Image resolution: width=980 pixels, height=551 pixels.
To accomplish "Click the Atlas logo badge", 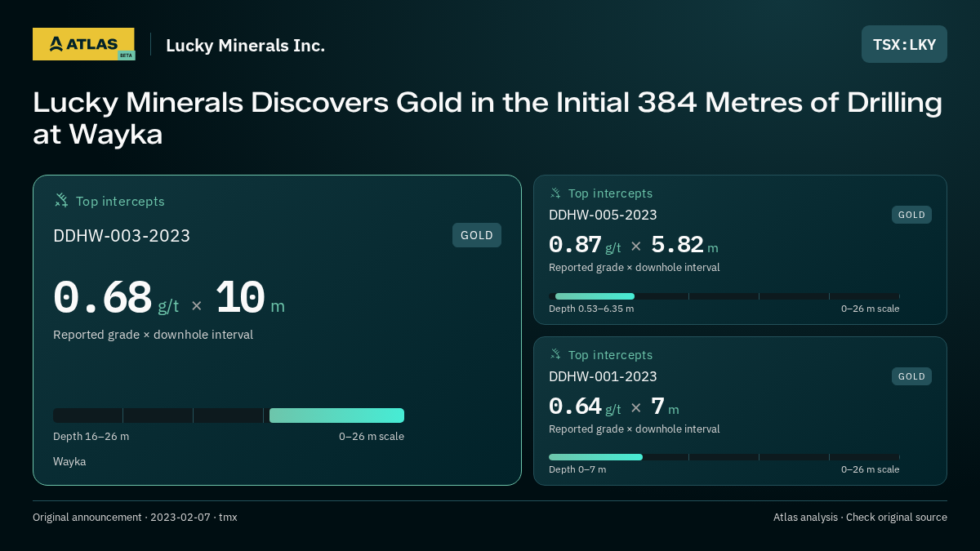I will pos(83,44).
